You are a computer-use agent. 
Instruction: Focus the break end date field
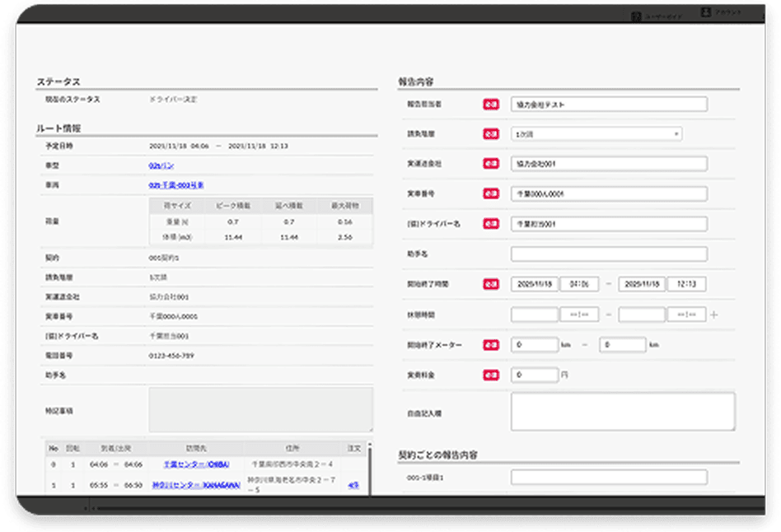[642, 315]
